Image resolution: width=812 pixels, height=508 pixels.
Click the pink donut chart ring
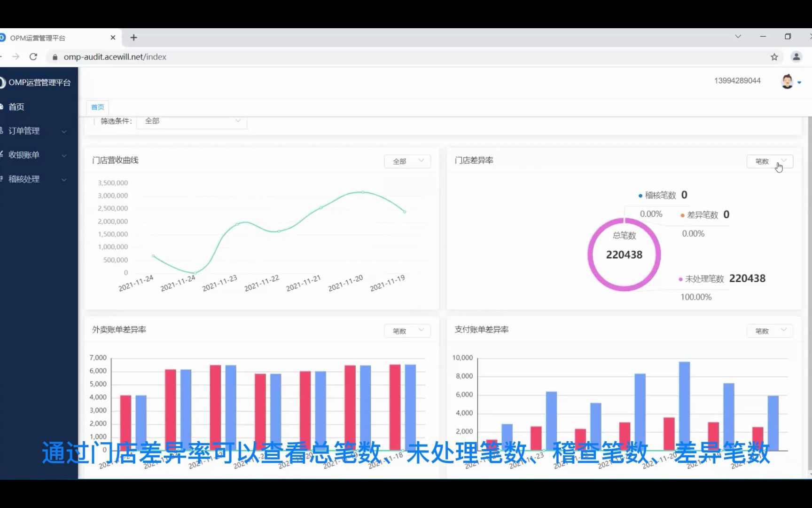[591, 254]
